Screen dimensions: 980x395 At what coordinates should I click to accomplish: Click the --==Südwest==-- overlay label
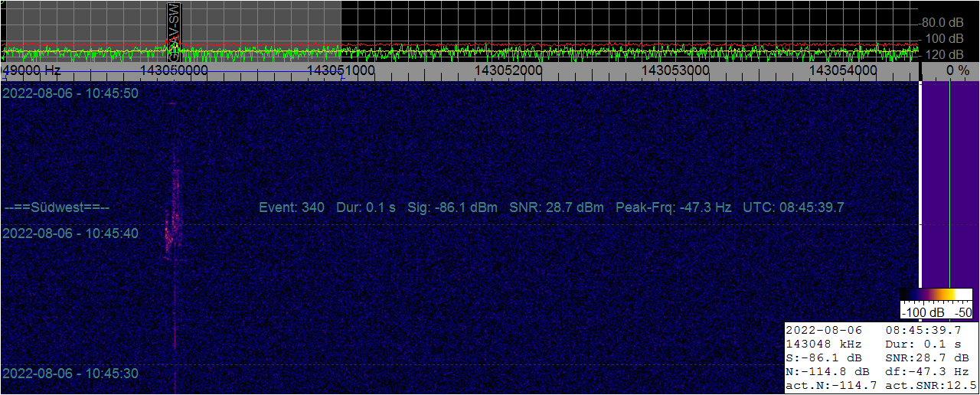tap(57, 207)
